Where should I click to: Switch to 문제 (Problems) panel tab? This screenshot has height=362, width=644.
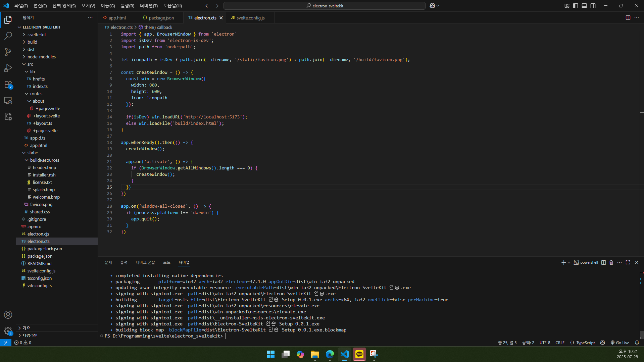coord(108,262)
